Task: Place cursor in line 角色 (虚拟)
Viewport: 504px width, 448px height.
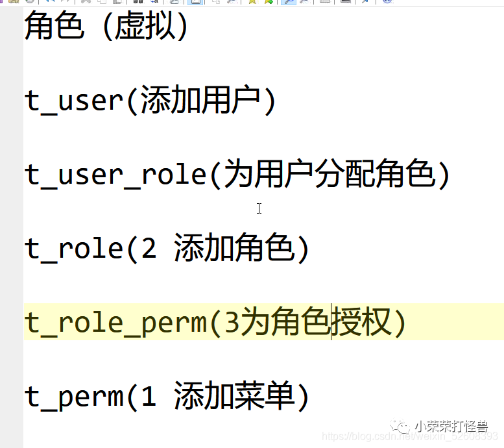Action: tap(106, 26)
